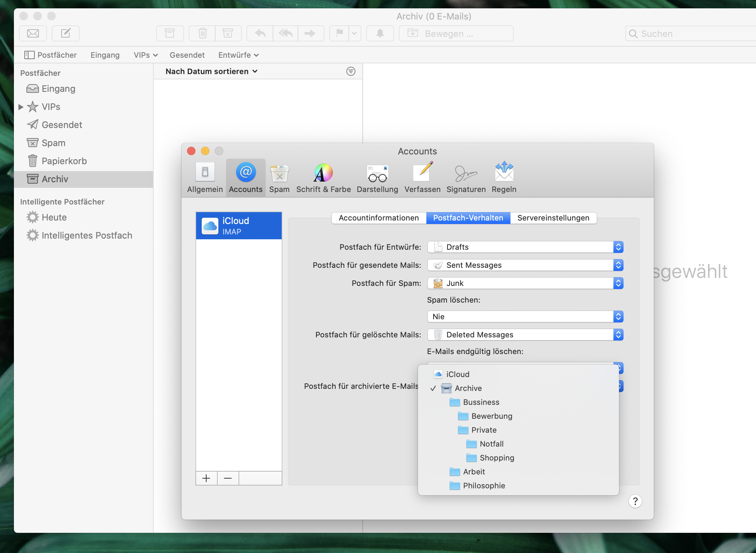Choose Philosophie folder from popup menu
This screenshot has width=756, height=553.
point(484,486)
